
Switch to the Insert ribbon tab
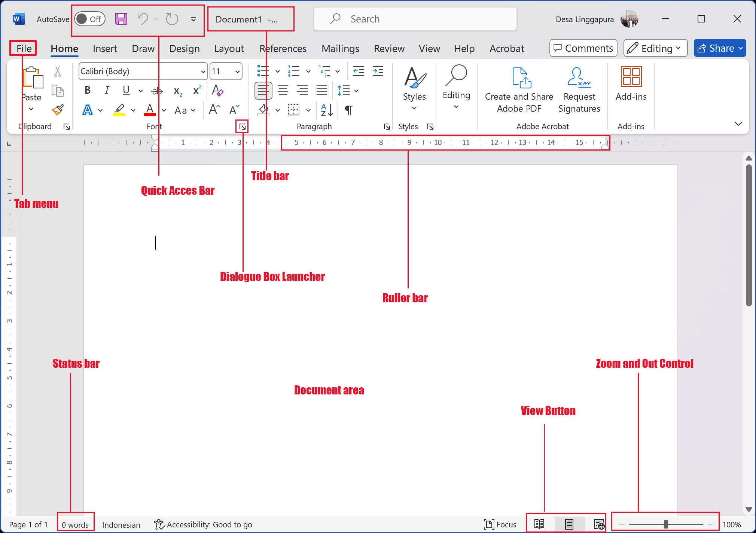point(105,48)
